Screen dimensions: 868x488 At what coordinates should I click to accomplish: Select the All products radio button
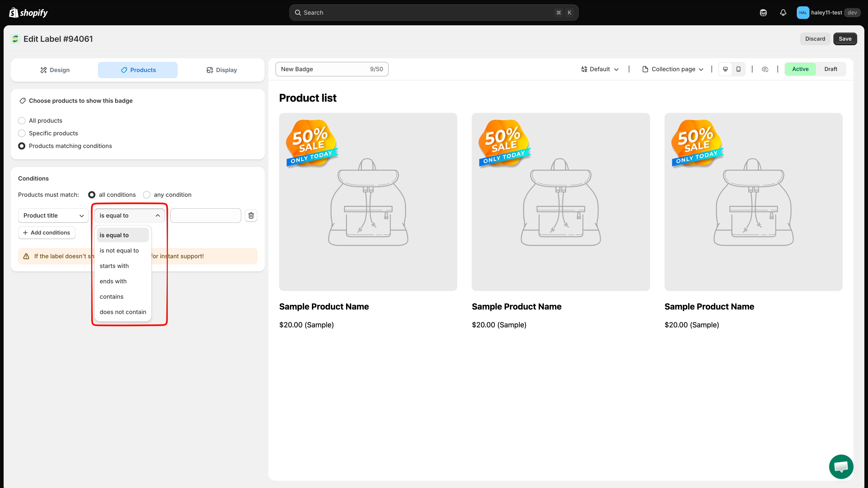21,121
